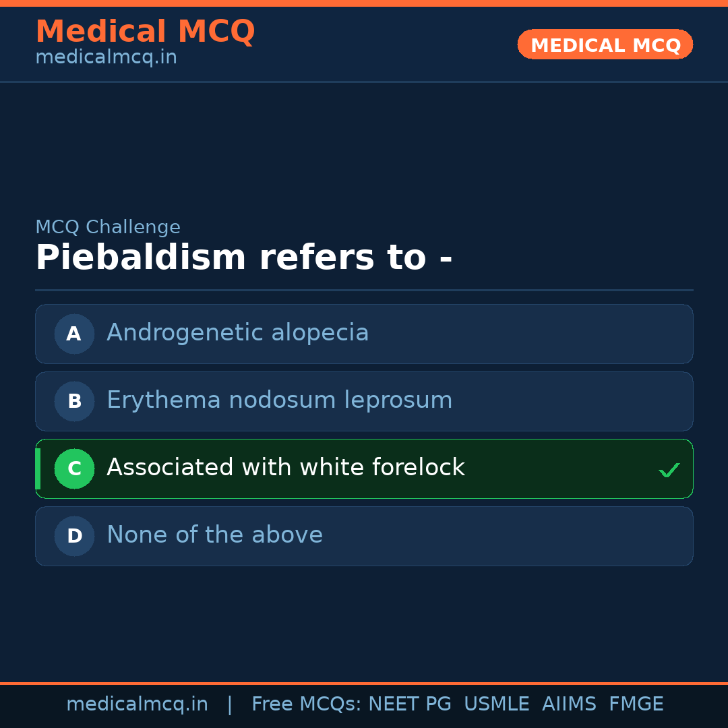Select the Erythema nodosum leprosum answer
This screenshot has width=728, height=728.
(279, 400)
